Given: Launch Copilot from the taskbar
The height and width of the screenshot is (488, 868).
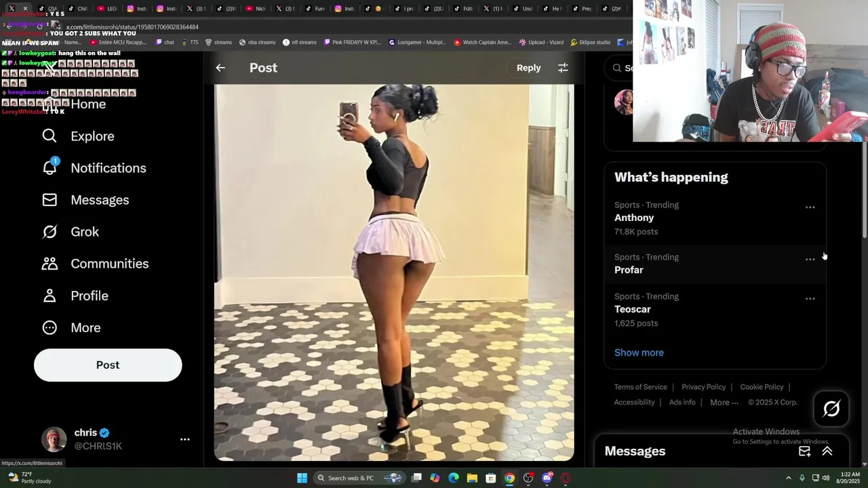Looking at the screenshot, I should click(435, 478).
